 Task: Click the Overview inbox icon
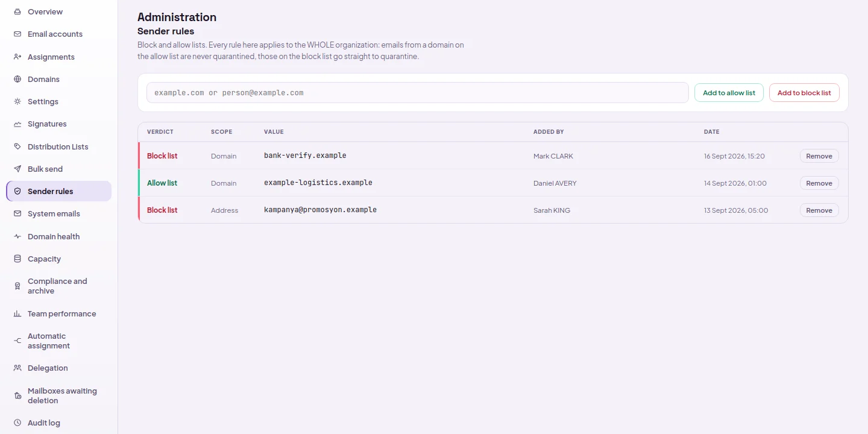(17, 11)
